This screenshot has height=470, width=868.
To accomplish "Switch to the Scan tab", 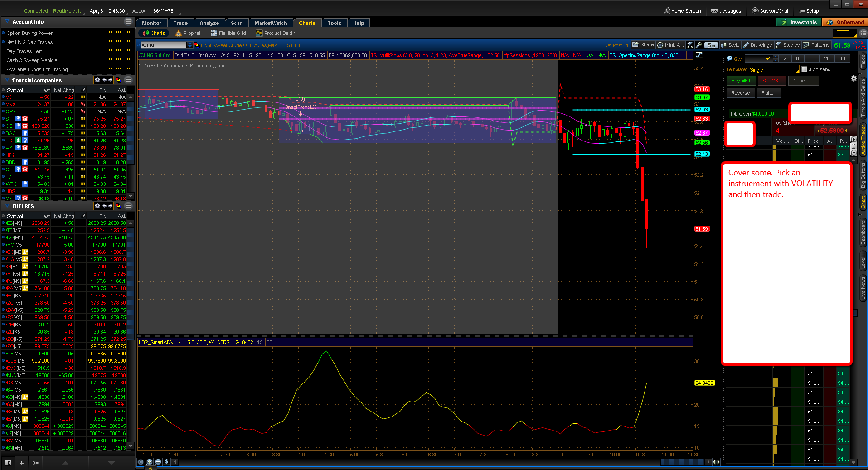I will click(237, 23).
